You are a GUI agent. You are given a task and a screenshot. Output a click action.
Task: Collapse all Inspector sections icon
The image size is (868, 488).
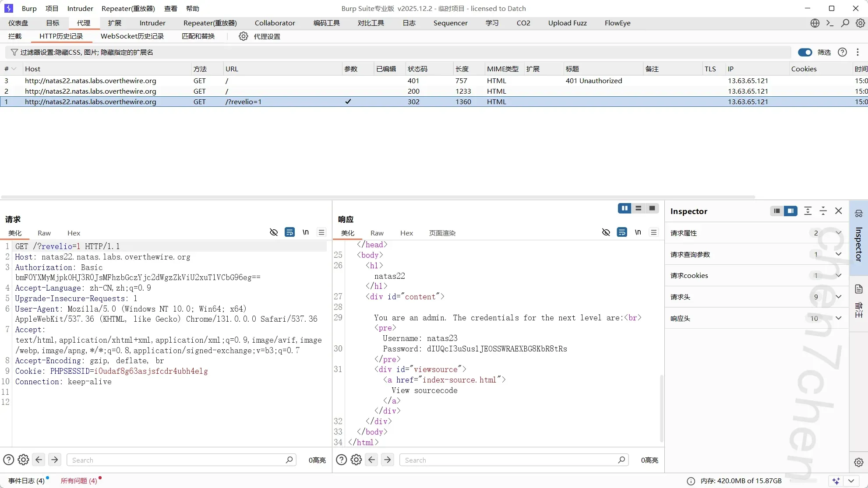coord(823,211)
